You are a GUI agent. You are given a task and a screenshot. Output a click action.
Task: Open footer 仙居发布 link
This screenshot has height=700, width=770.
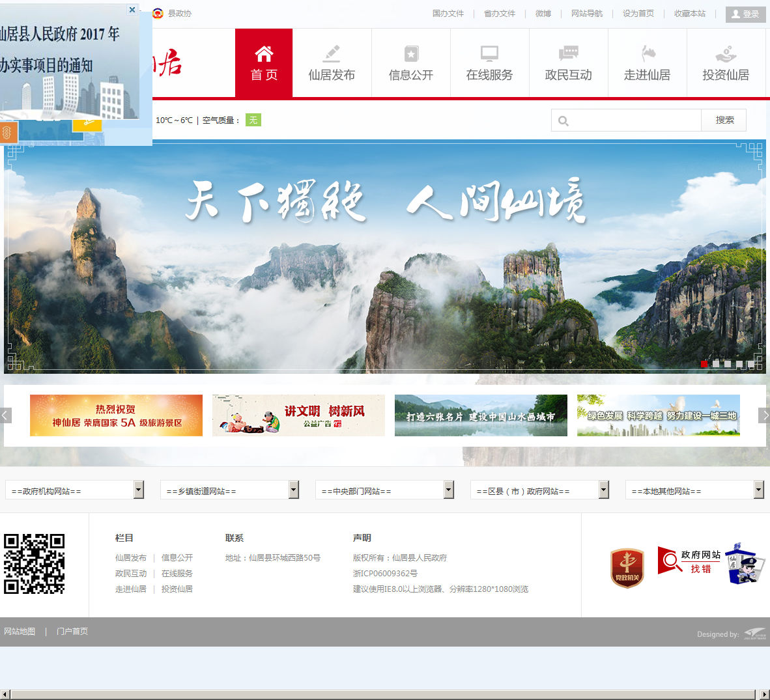tap(131, 558)
